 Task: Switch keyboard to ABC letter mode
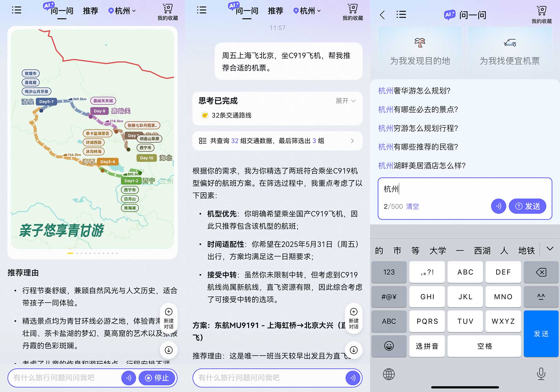[x=389, y=321]
